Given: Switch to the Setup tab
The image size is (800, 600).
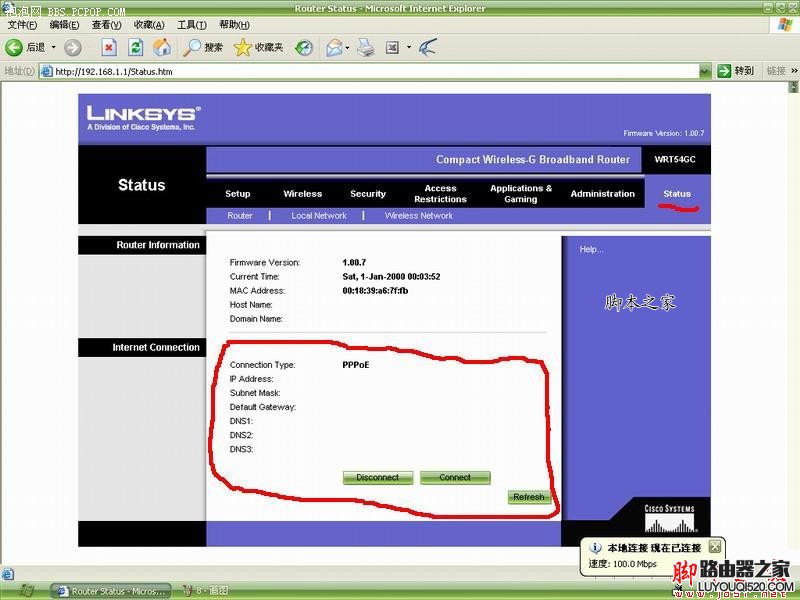Looking at the screenshot, I should point(238,194).
